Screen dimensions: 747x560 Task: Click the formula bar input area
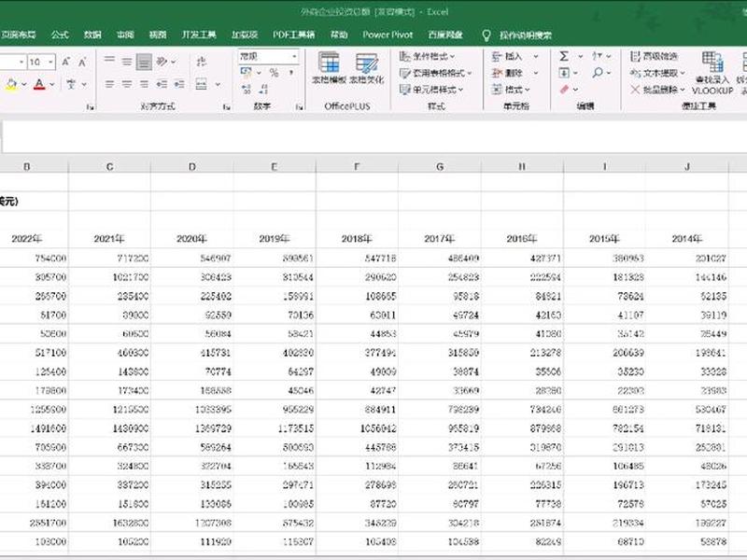(x=374, y=136)
